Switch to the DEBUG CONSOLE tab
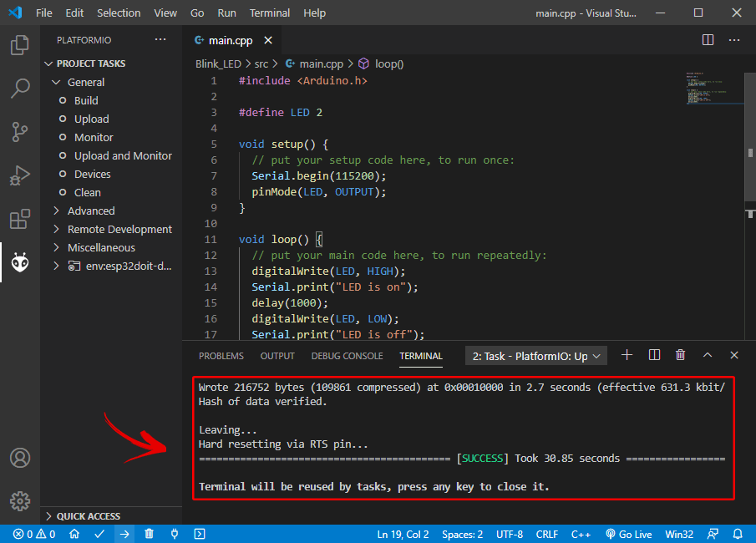The width and height of the screenshot is (756, 543). [x=347, y=355]
